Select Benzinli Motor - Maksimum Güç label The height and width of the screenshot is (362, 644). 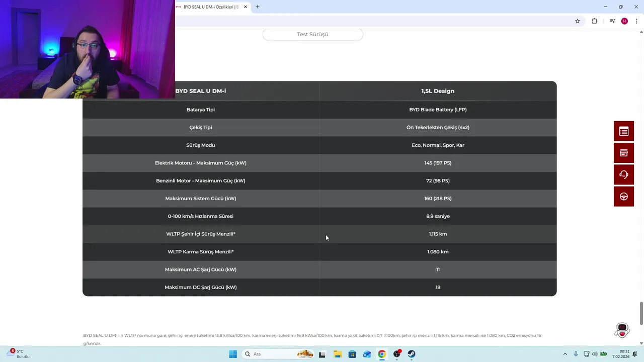pyautogui.click(x=201, y=180)
